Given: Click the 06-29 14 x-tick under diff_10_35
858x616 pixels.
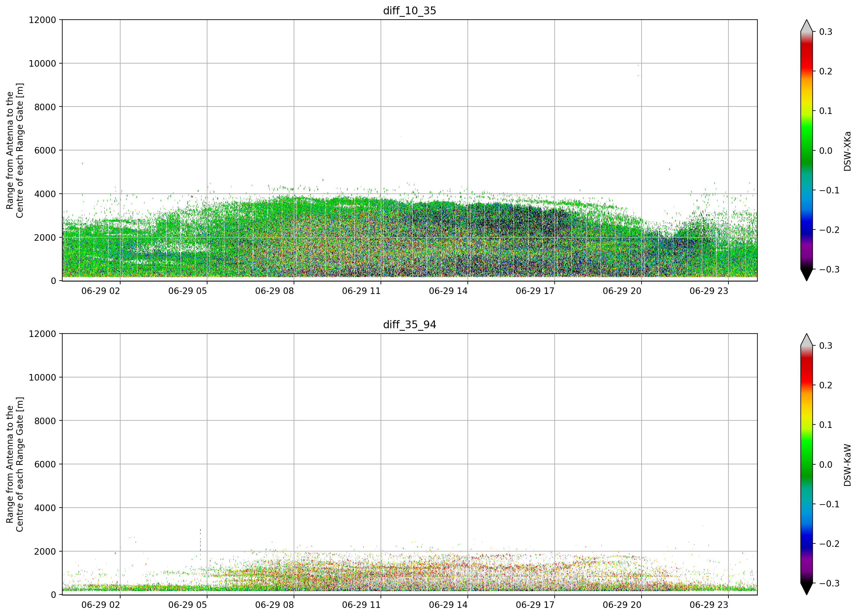Looking at the screenshot, I should click(x=448, y=291).
